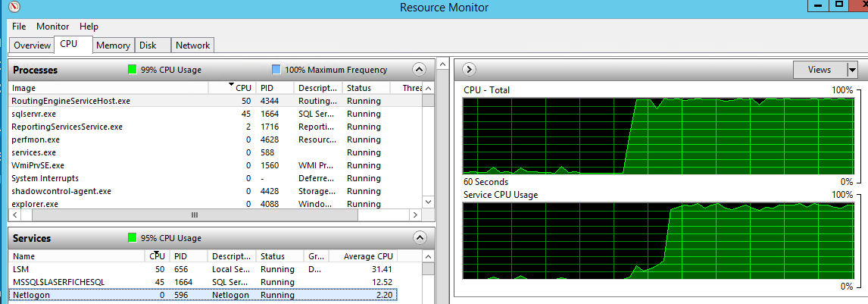Screen dimensions: 868x304
Task: Click Average CPU value 31.41
Action: point(382,270)
